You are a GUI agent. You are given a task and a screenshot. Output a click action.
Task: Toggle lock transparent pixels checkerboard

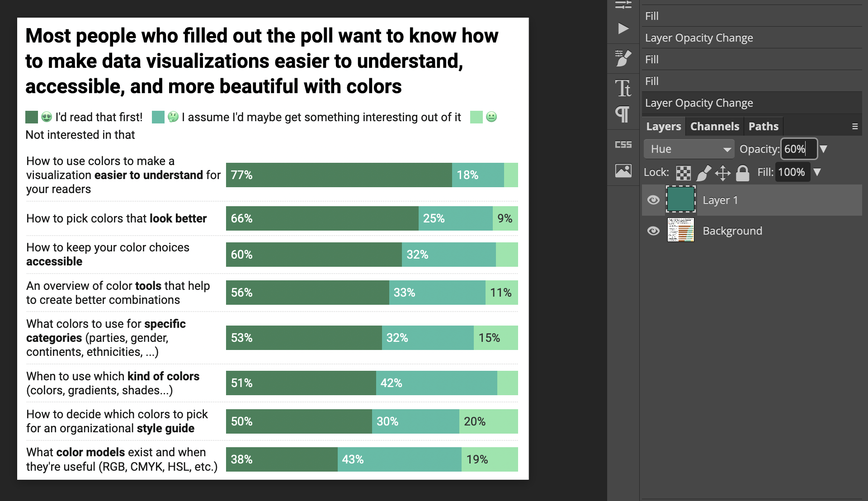coord(683,173)
